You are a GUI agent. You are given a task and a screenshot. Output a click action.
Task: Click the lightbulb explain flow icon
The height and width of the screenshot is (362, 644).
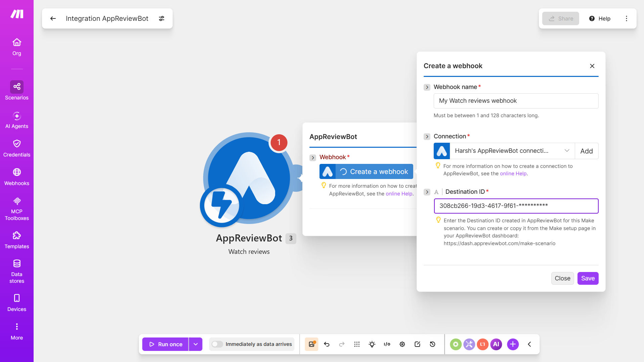point(372,344)
